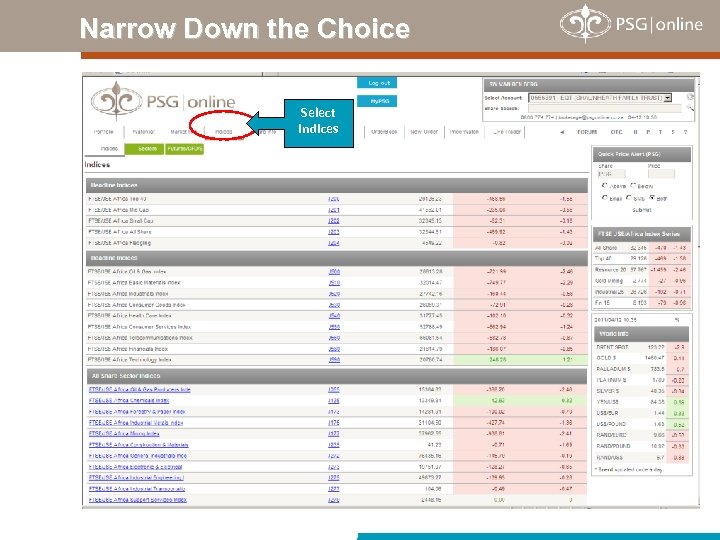Click the magnifier icon beside share search
This screenshot has width=720, height=540.
point(690,107)
